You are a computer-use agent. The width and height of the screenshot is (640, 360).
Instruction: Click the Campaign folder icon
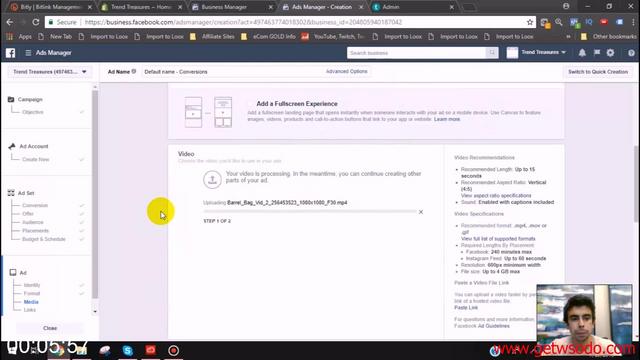(11, 99)
